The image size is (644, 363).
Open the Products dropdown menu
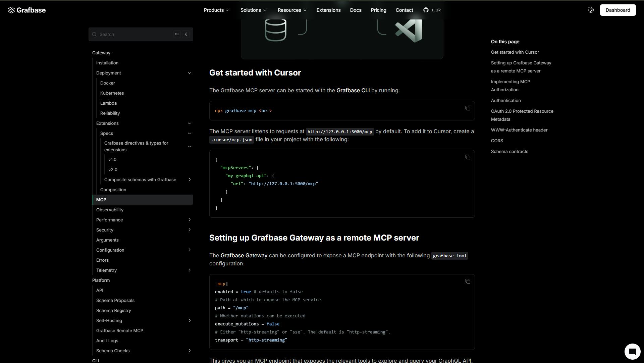click(216, 10)
